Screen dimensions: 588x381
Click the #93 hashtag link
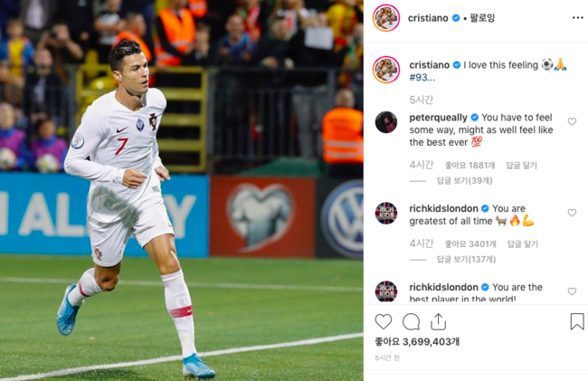point(419,78)
